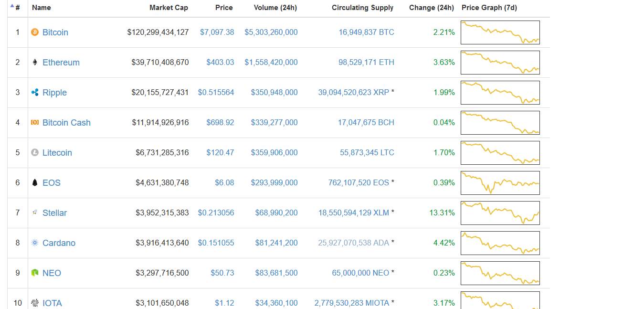644x309 pixels.
Task: Open Stellar 7-day price graph
Action: coord(500,213)
